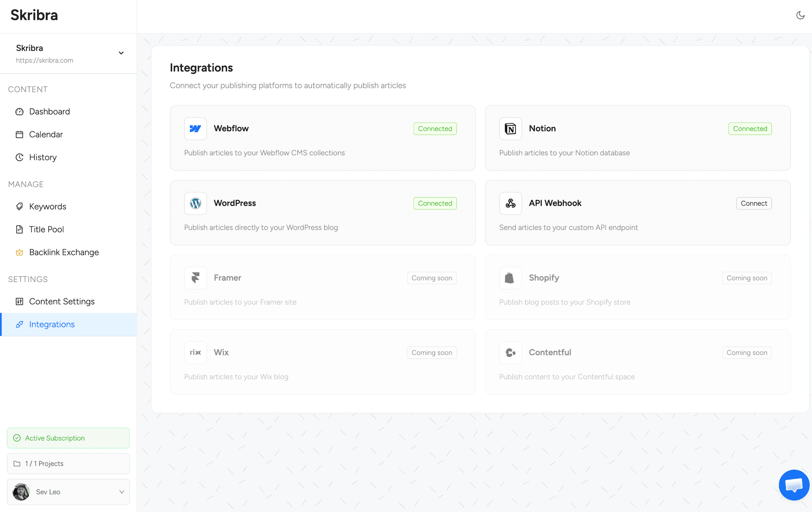Open Keywords via its tag icon

point(19,206)
